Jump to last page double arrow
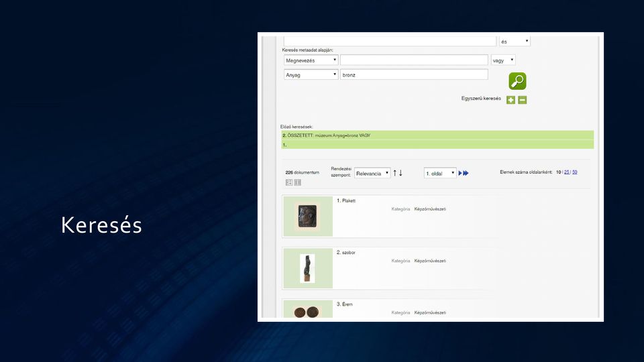Screen dimensions: 644x362 [466, 173]
